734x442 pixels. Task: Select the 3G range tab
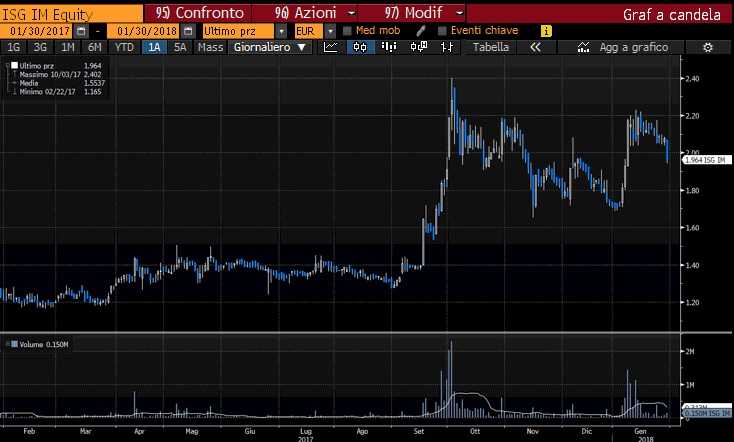[40, 47]
